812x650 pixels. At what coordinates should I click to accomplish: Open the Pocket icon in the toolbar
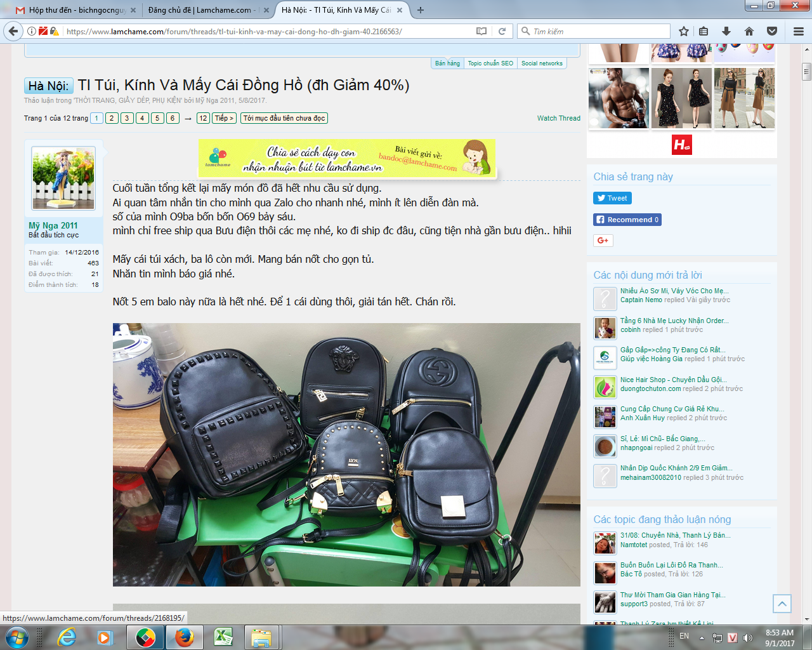click(x=772, y=31)
